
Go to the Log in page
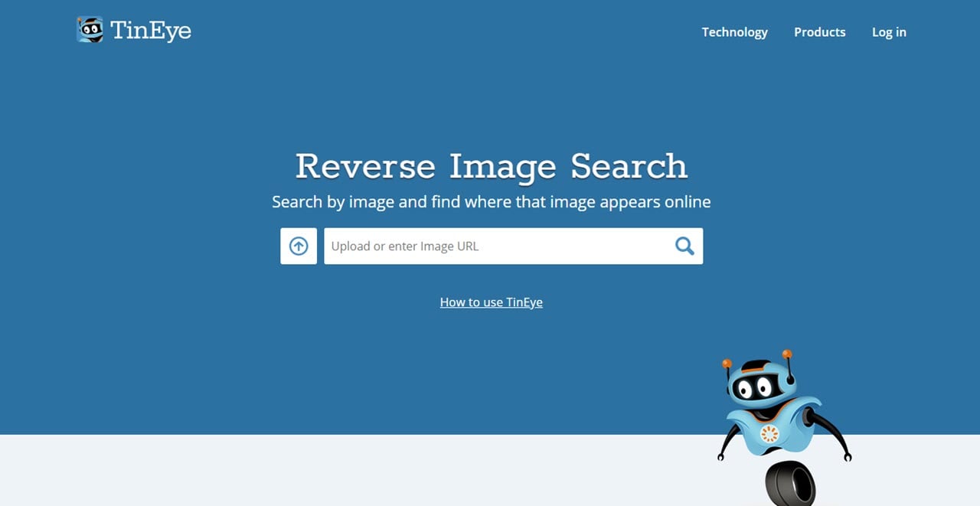[x=889, y=32]
